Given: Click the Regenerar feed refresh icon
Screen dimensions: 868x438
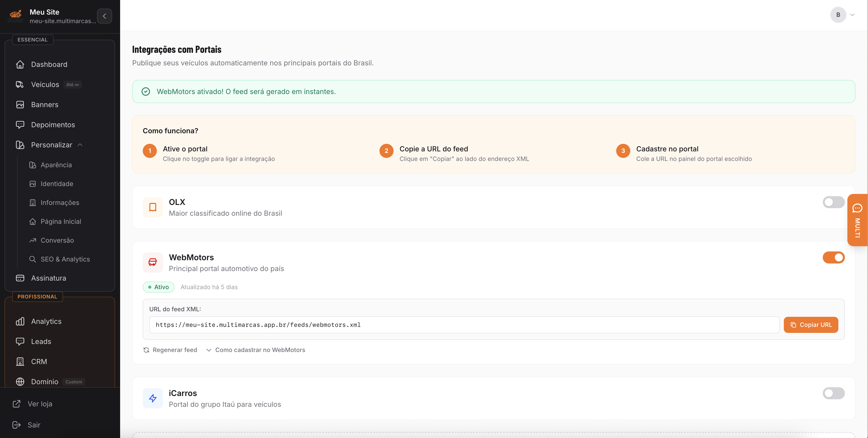Looking at the screenshot, I should pos(146,350).
